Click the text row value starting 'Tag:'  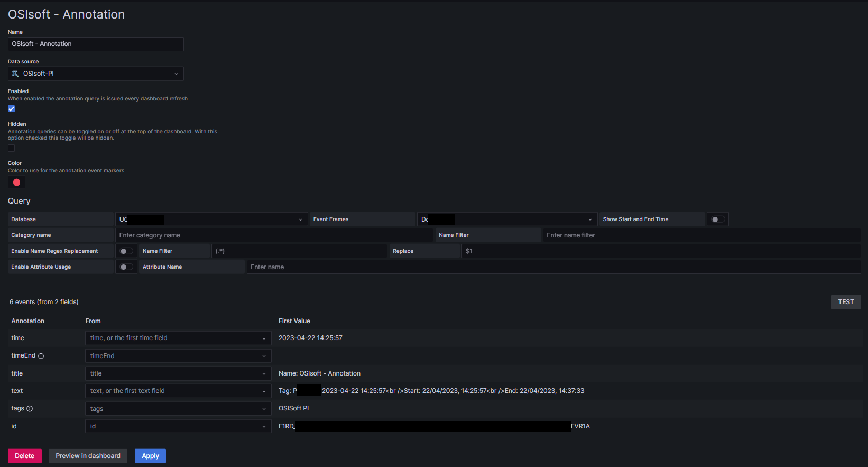point(431,391)
